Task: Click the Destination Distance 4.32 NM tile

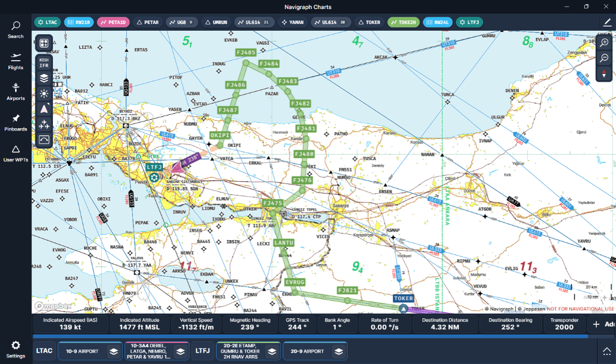Action: click(445, 324)
